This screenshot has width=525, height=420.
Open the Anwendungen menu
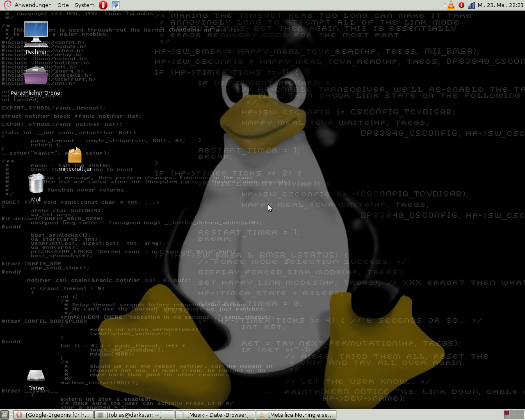coord(33,5)
